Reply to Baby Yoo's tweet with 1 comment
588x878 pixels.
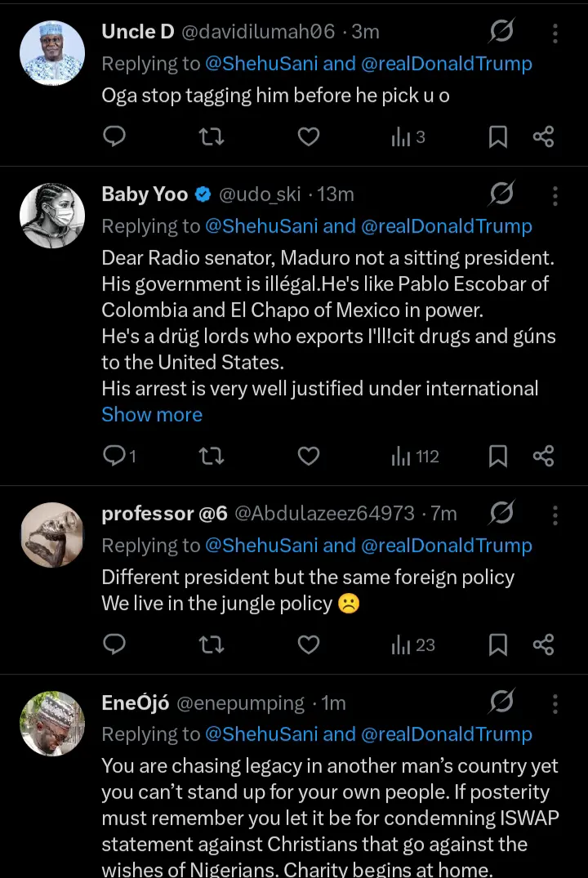point(119,456)
